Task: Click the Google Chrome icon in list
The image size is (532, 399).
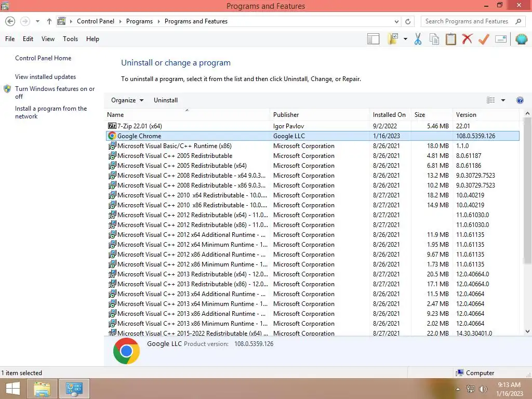Action: point(112,136)
